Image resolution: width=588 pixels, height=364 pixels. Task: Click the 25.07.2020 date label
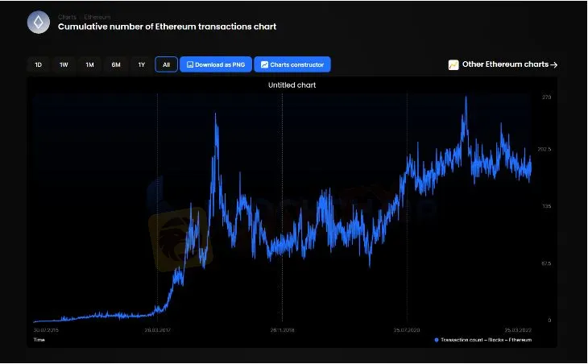(x=407, y=330)
